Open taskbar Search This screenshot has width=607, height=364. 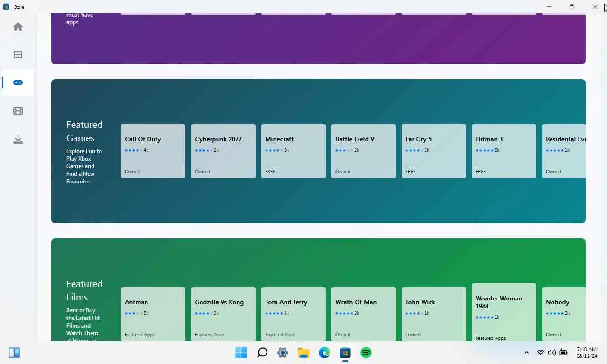pyautogui.click(x=262, y=353)
